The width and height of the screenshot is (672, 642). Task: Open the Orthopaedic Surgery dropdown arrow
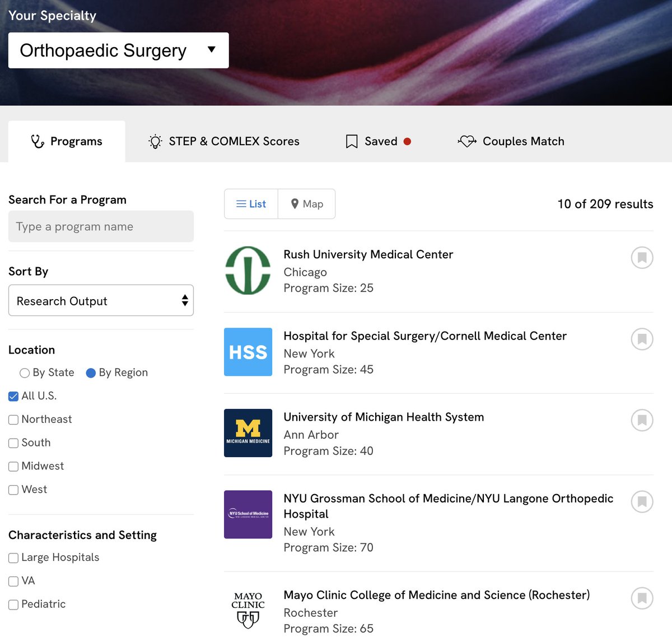(x=212, y=50)
